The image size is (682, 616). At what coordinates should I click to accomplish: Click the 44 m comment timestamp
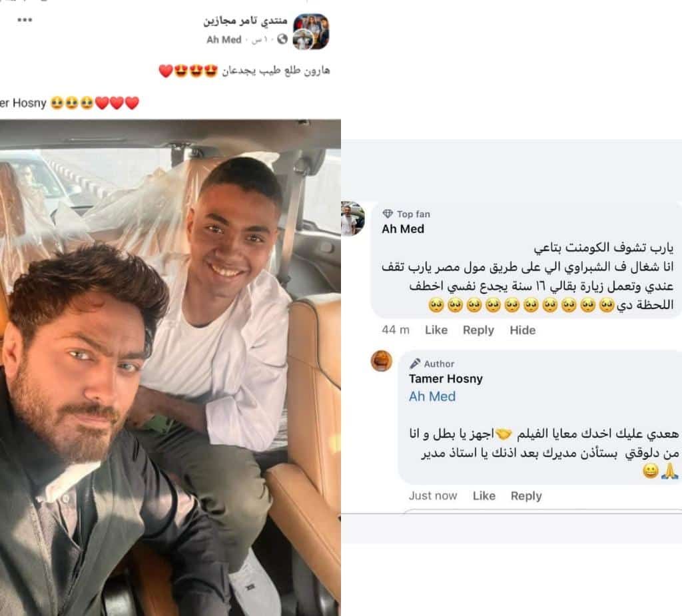(396, 330)
